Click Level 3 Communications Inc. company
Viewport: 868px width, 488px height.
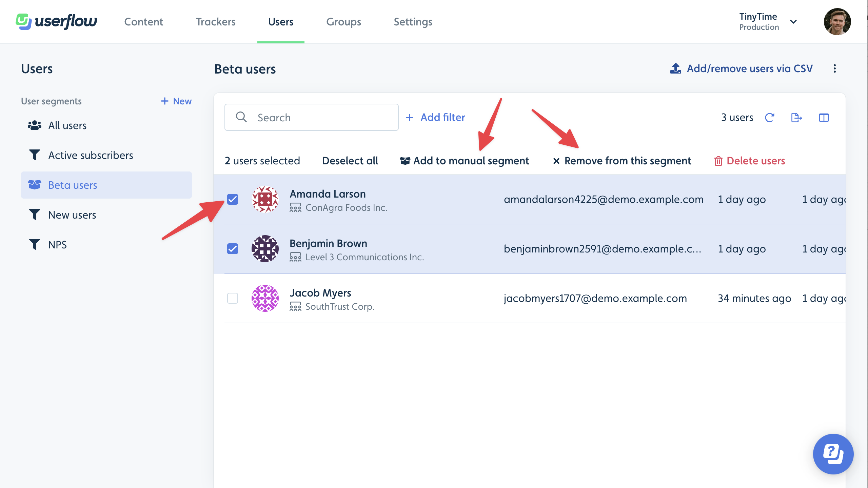click(365, 257)
